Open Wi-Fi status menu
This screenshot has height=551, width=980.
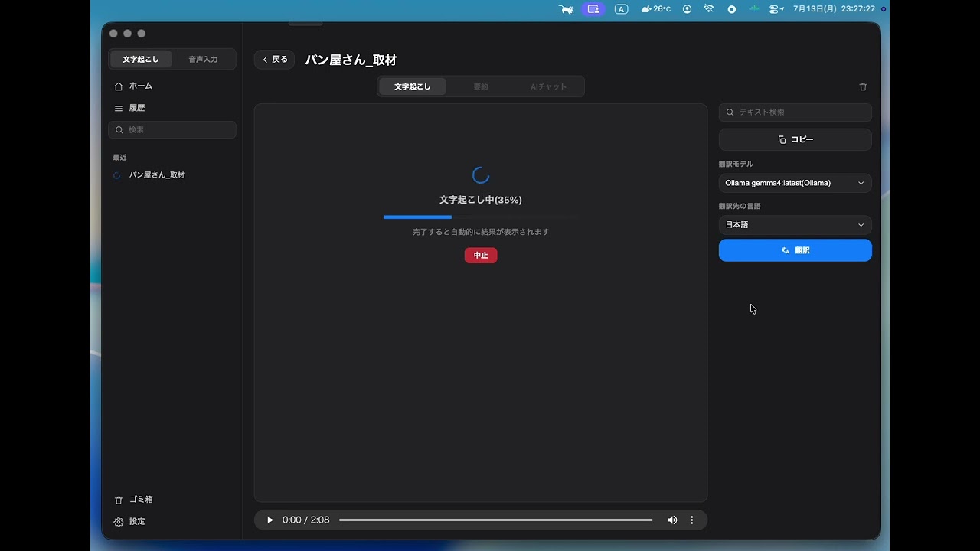709,9
